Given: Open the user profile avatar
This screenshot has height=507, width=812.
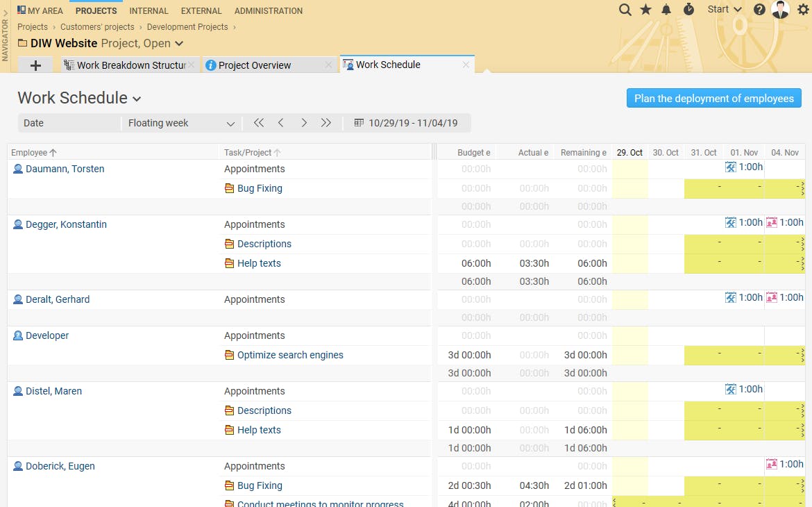Looking at the screenshot, I should coord(780,9).
